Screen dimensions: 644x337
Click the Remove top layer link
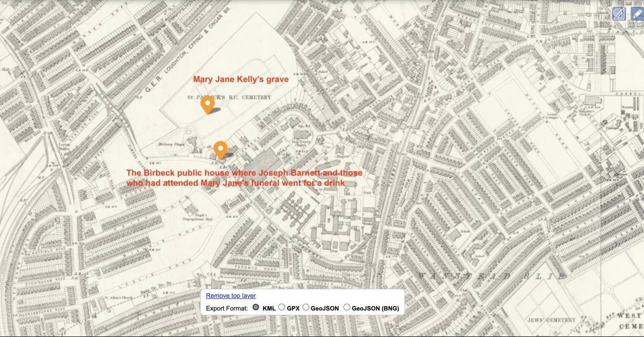(231, 296)
